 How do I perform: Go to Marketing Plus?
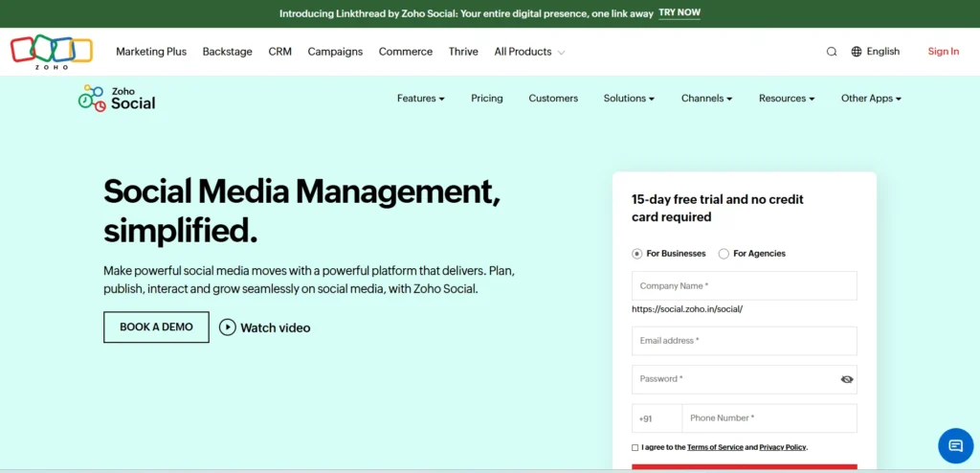pos(151,52)
